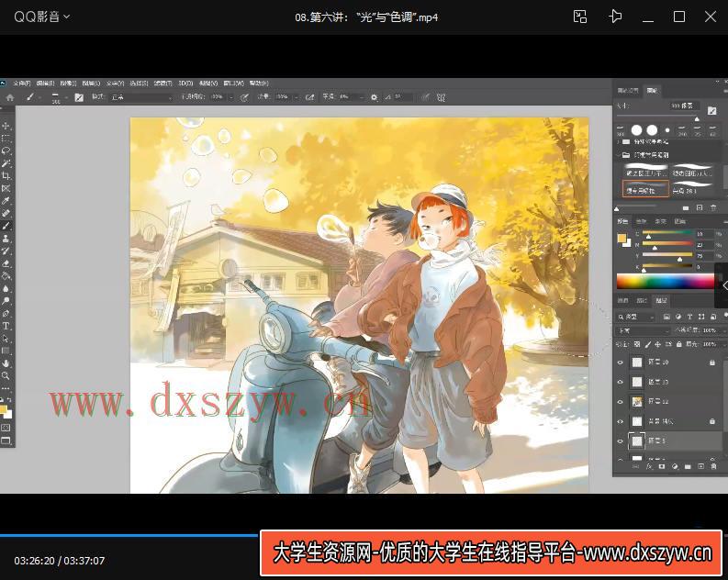This screenshot has height=580, width=728.
Task: Select the Magic Wand tool
Action: (x=6, y=163)
